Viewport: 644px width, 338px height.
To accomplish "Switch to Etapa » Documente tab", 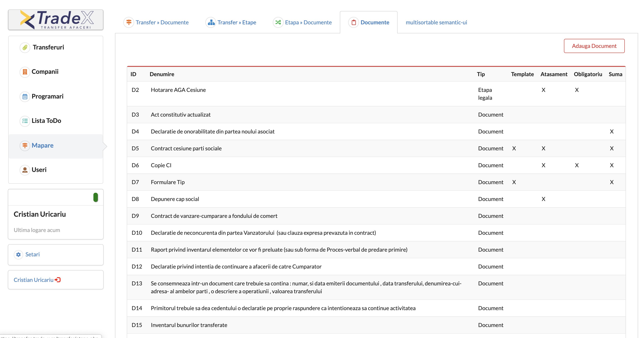I will [303, 23].
